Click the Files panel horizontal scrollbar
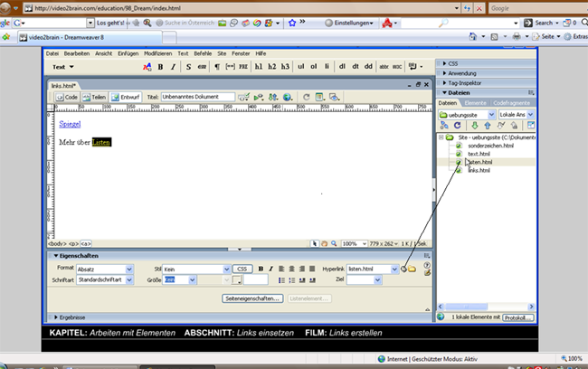 click(486, 307)
